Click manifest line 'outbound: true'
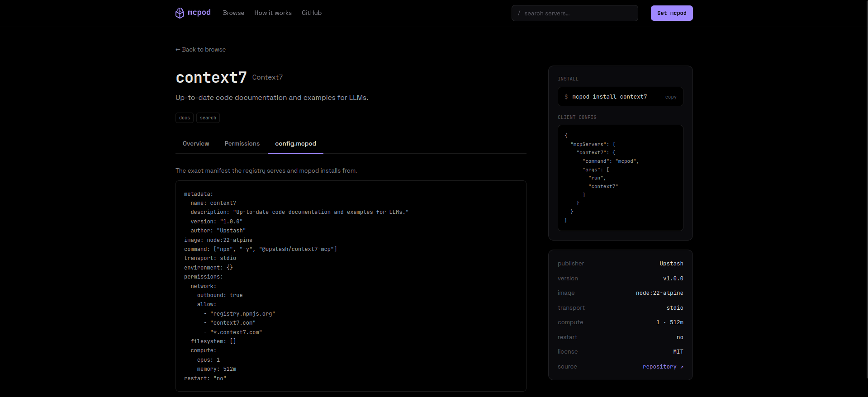This screenshot has width=868, height=397. point(220,295)
